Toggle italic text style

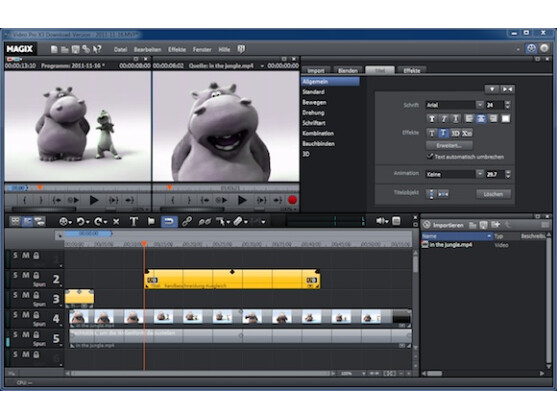coord(444,119)
